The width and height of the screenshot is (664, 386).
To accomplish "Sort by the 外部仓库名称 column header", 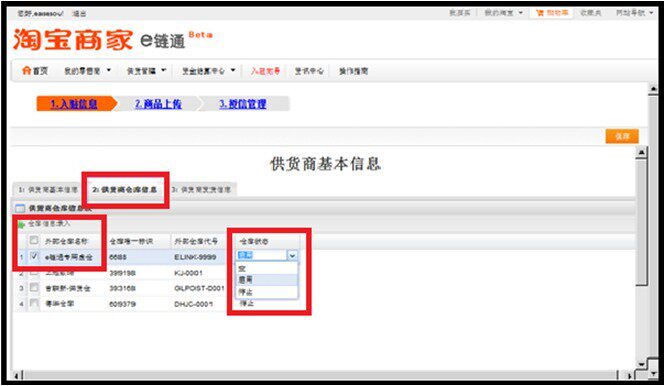I will (x=66, y=241).
